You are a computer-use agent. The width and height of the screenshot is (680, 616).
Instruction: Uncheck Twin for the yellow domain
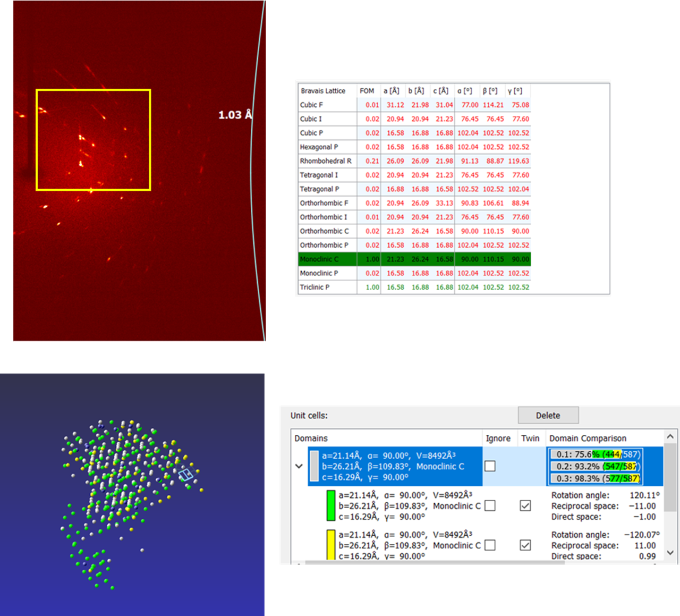click(x=525, y=545)
